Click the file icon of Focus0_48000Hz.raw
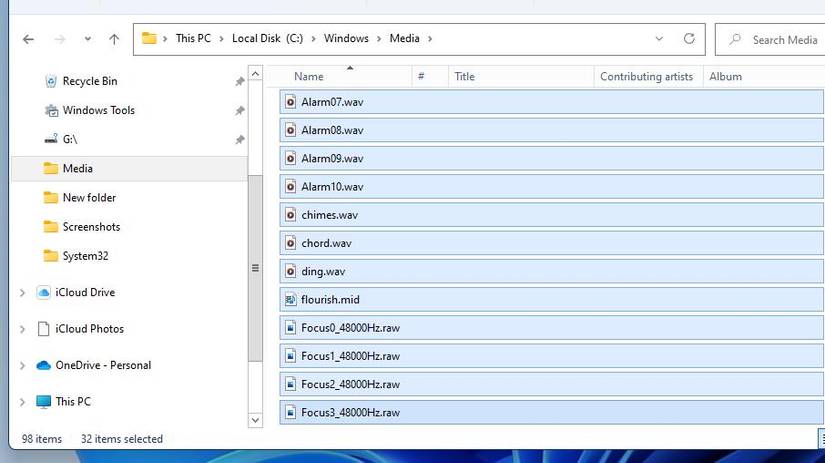Screen dimensions: 825x463 click(290, 328)
